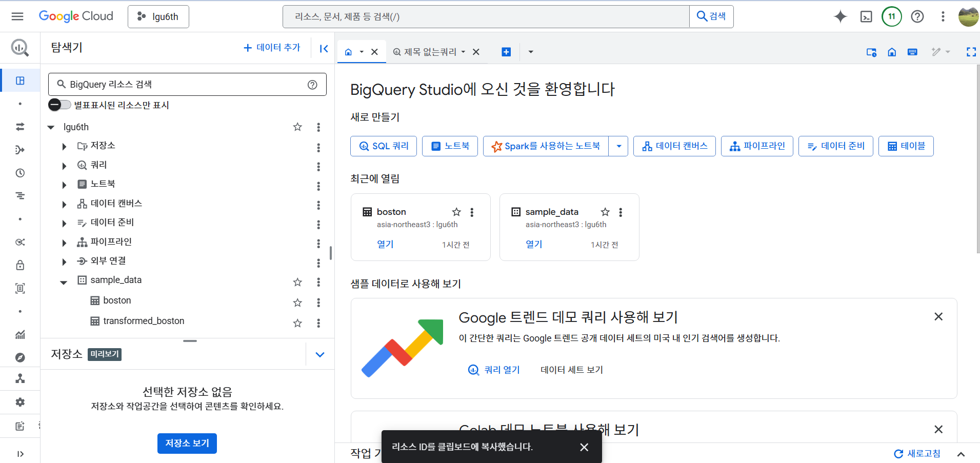Open the boston card via 열기
This screenshot has width=980, height=463.
click(385, 244)
